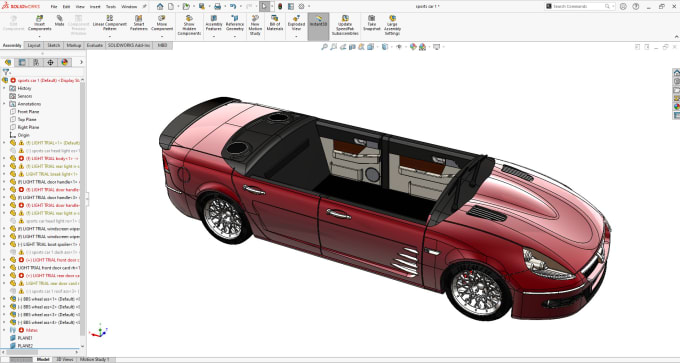This screenshot has height=363, width=680.
Task: Open the Edit menu
Action: (66, 7)
